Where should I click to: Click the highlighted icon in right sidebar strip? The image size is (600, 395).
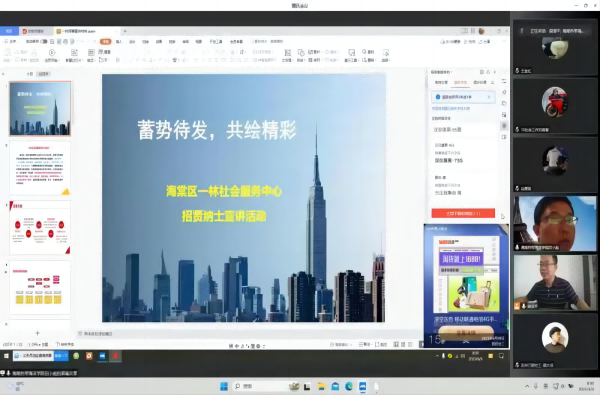point(504,126)
